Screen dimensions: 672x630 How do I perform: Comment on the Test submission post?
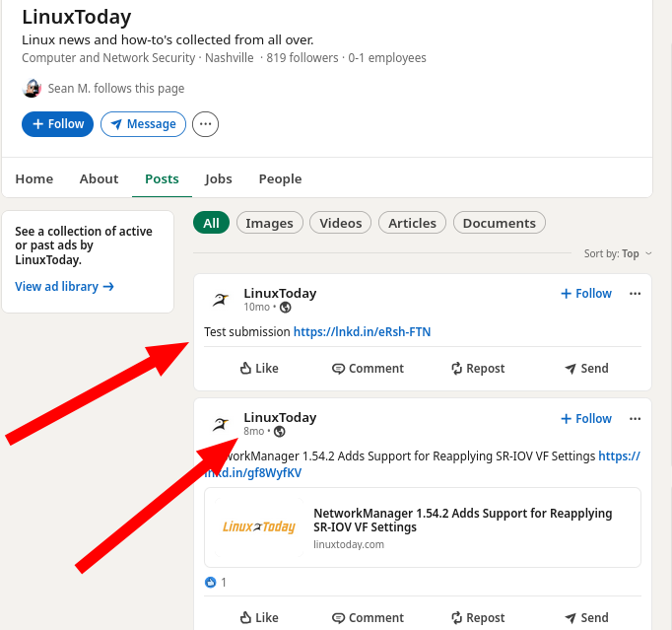[x=369, y=369]
